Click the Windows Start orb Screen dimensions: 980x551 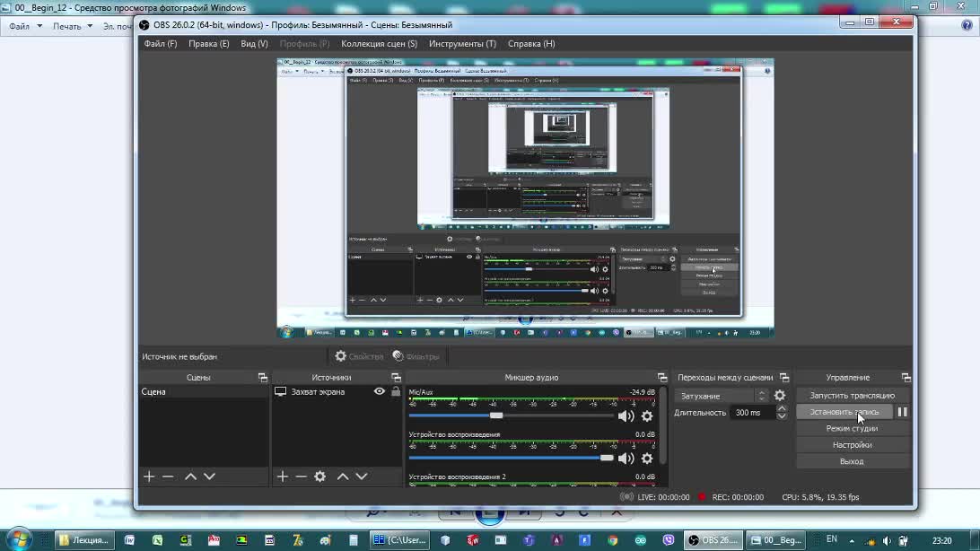19,538
